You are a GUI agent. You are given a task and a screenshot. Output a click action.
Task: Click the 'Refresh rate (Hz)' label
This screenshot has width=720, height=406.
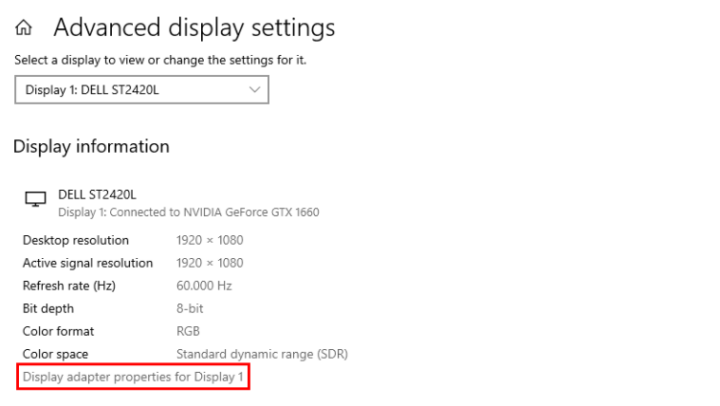tap(69, 286)
